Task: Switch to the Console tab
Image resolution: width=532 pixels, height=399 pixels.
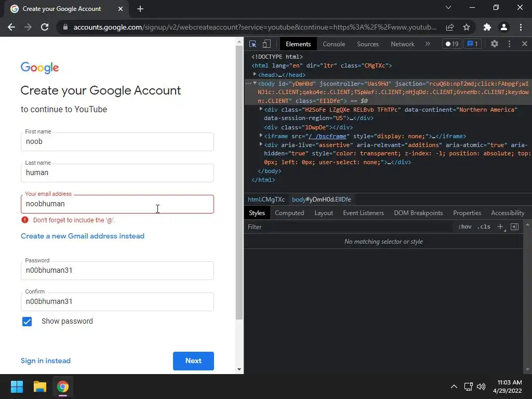Action: [334, 44]
